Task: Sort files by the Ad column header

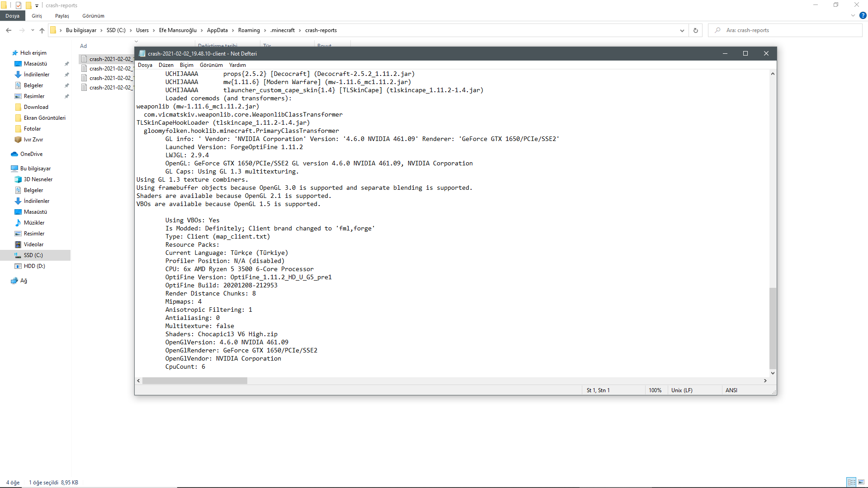Action: [84, 46]
